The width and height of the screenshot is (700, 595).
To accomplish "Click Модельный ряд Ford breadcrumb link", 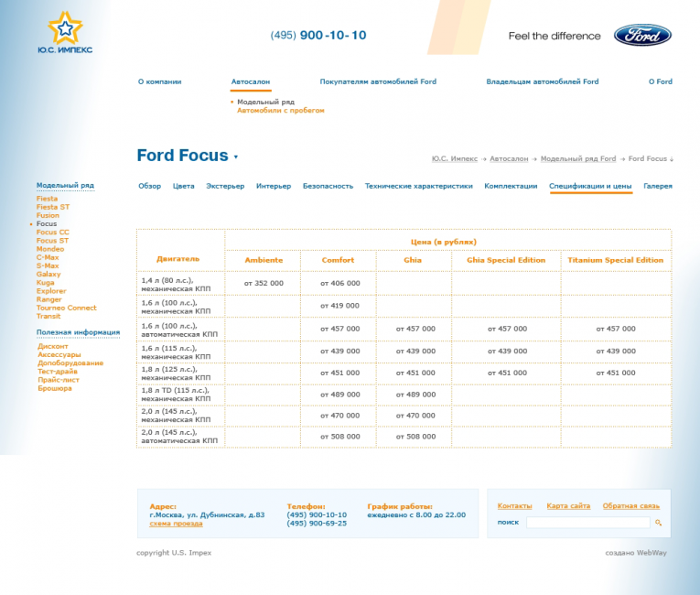I will [x=578, y=158].
